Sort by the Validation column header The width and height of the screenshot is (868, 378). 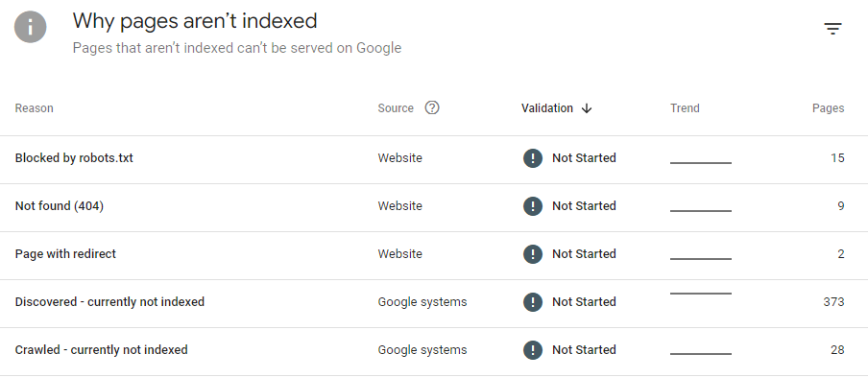[547, 108]
